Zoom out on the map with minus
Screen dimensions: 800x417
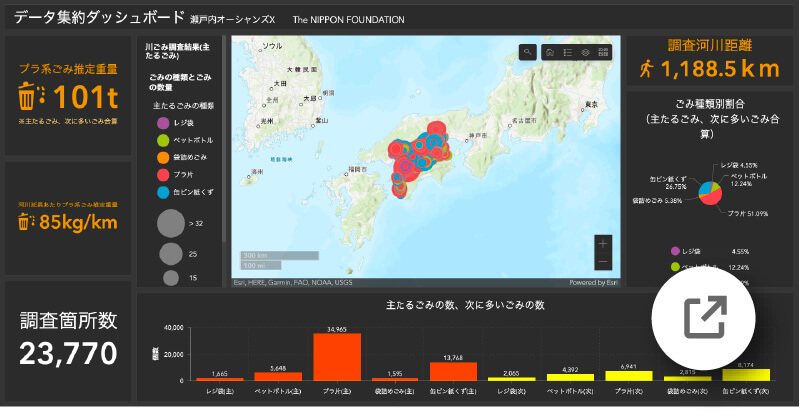602,261
